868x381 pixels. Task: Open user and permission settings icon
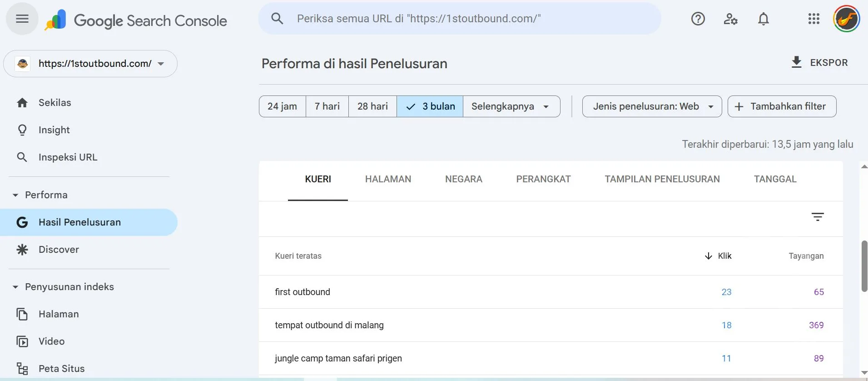730,19
